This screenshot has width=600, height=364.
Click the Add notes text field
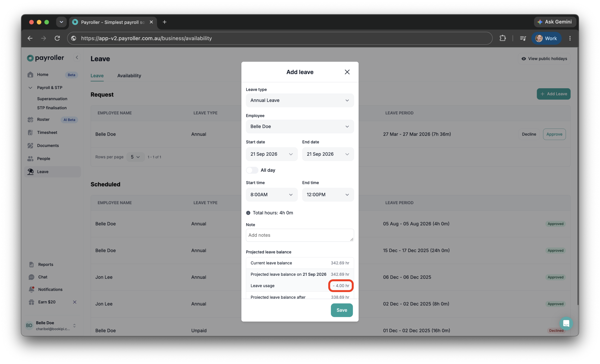(x=300, y=235)
